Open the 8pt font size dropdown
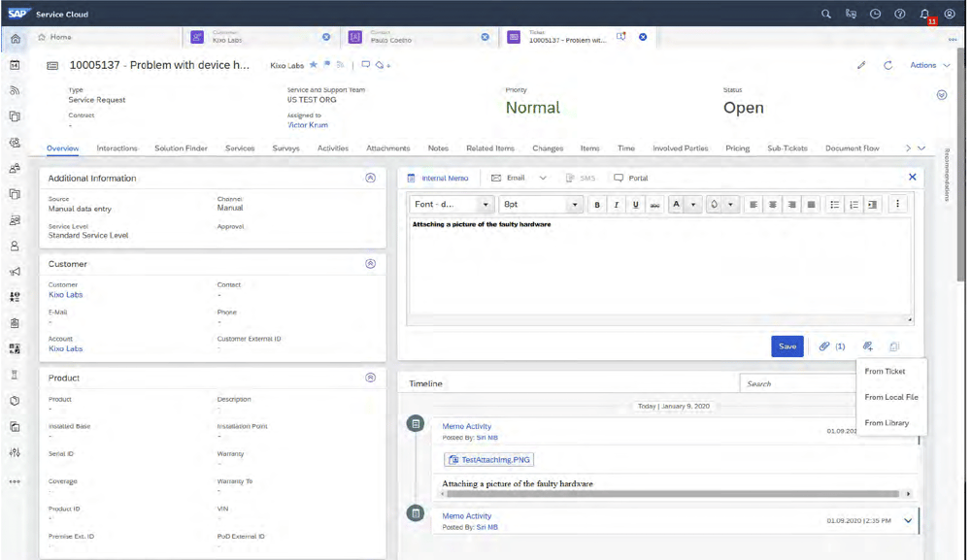This screenshot has width=971, height=560. coord(541,204)
